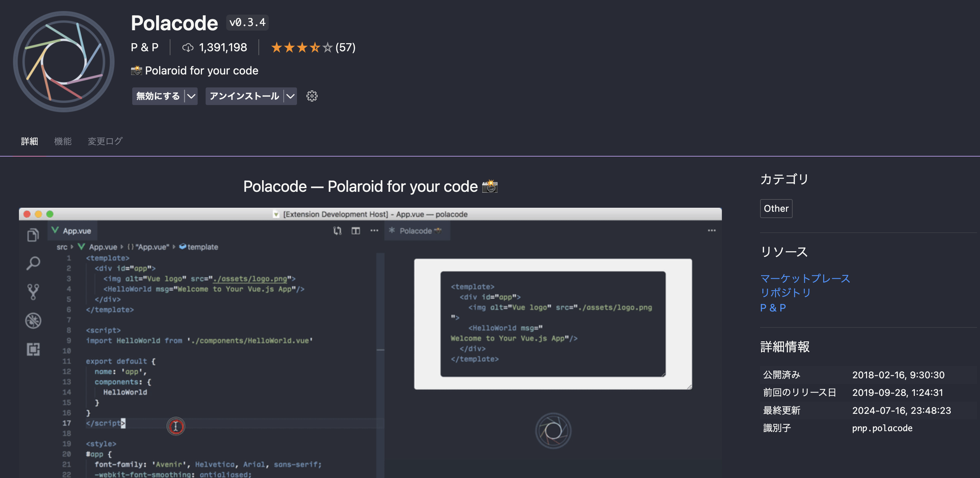Viewport: 980px width, 478px height.
Task: Click the Search magnifier icon in preview
Action: 33,263
